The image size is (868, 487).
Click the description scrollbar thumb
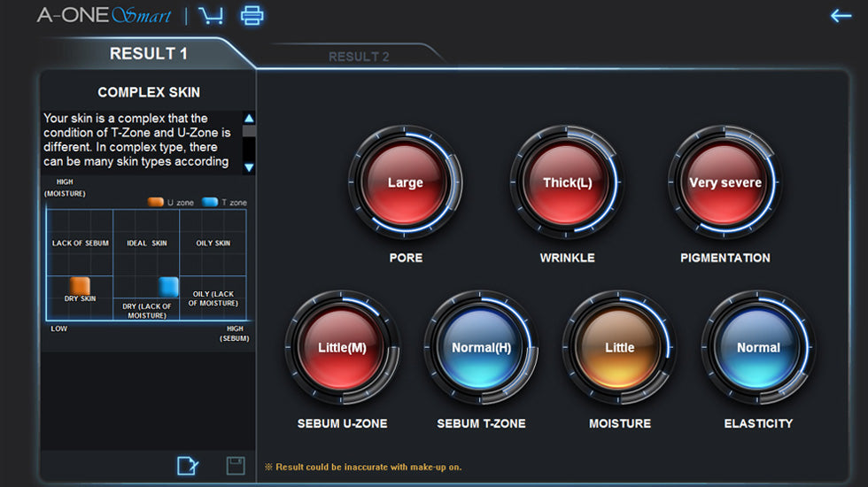pos(249,131)
